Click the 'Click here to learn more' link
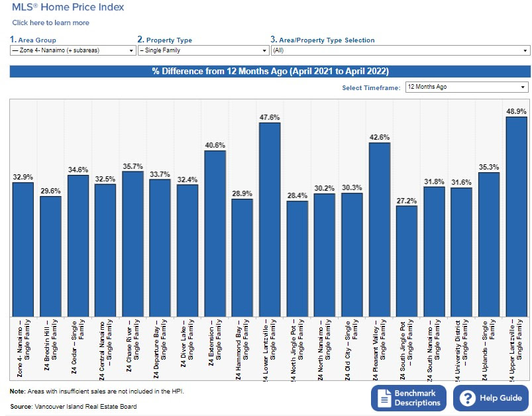Viewport: 532px width, 416px height. [x=50, y=23]
